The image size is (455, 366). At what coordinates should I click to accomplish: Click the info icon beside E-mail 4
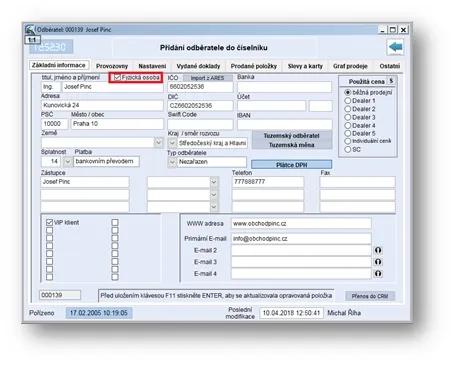tap(378, 273)
